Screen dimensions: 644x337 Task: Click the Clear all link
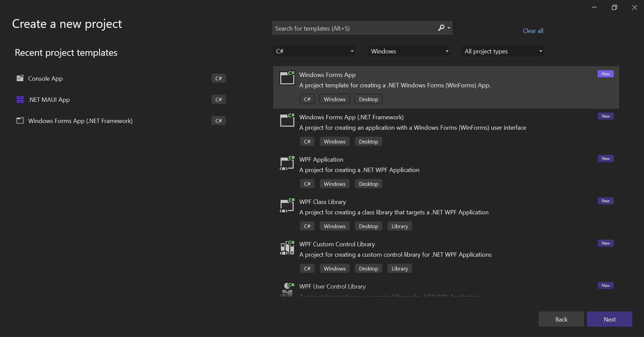pos(533,31)
